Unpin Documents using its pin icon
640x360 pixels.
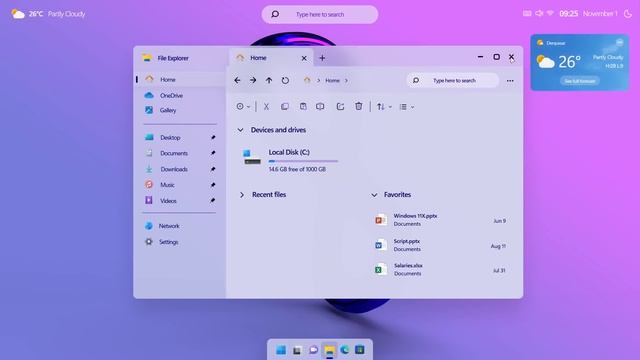tap(213, 153)
